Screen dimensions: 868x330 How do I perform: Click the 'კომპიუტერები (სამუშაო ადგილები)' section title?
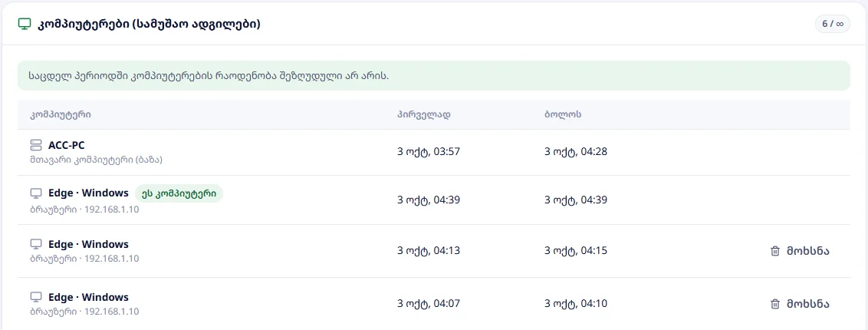click(149, 25)
